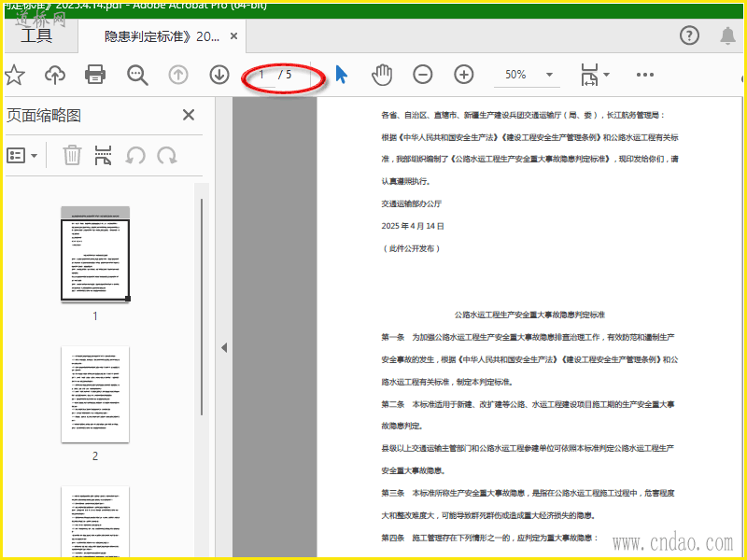Click the current page number field
747x560 pixels.
(x=263, y=75)
